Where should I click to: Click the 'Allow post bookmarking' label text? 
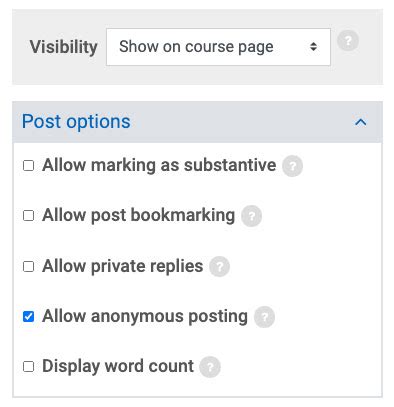click(x=139, y=215)
